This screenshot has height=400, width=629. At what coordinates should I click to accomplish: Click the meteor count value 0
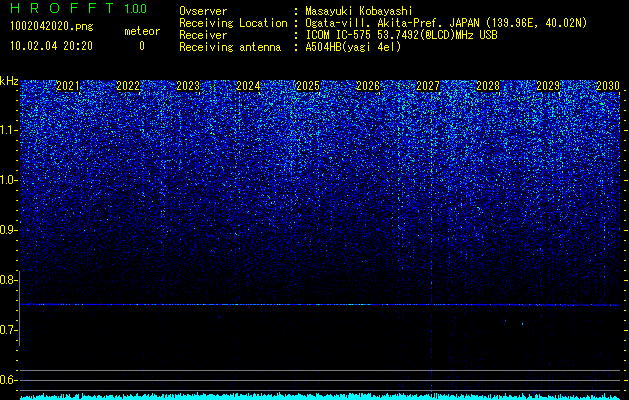(x=142, y=46)
